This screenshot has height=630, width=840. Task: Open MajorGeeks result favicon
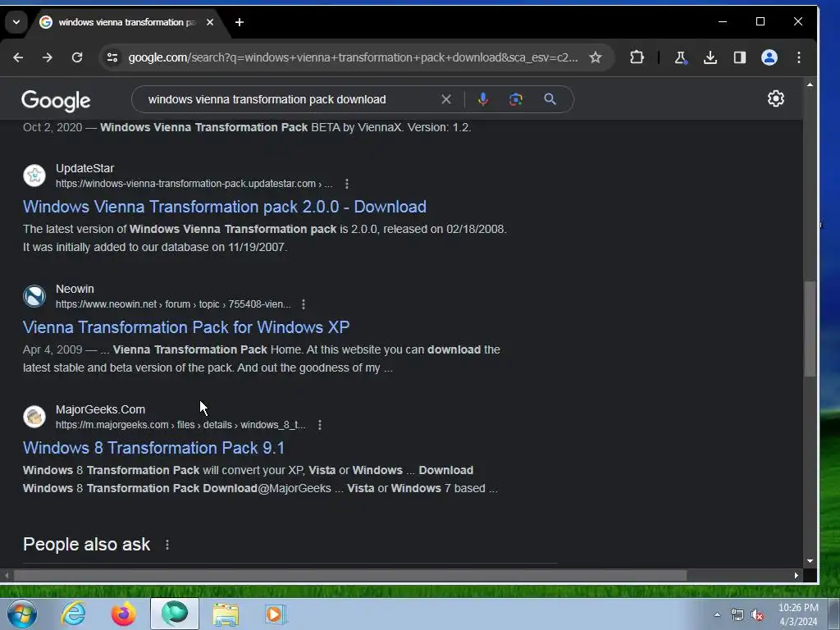tap(34, 416)
